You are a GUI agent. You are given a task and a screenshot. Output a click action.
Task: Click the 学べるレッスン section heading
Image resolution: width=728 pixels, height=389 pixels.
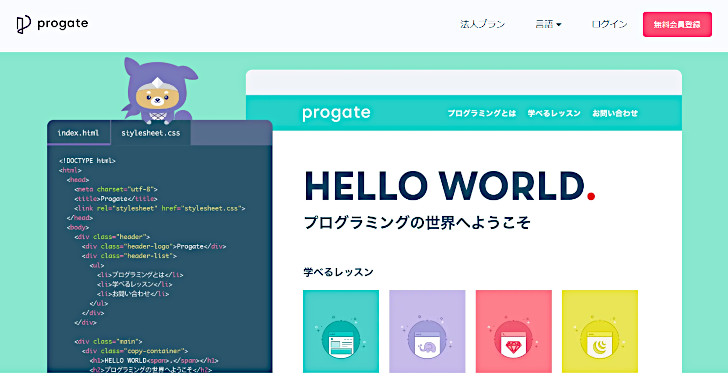pyautogui.click(x=338, y=272)
